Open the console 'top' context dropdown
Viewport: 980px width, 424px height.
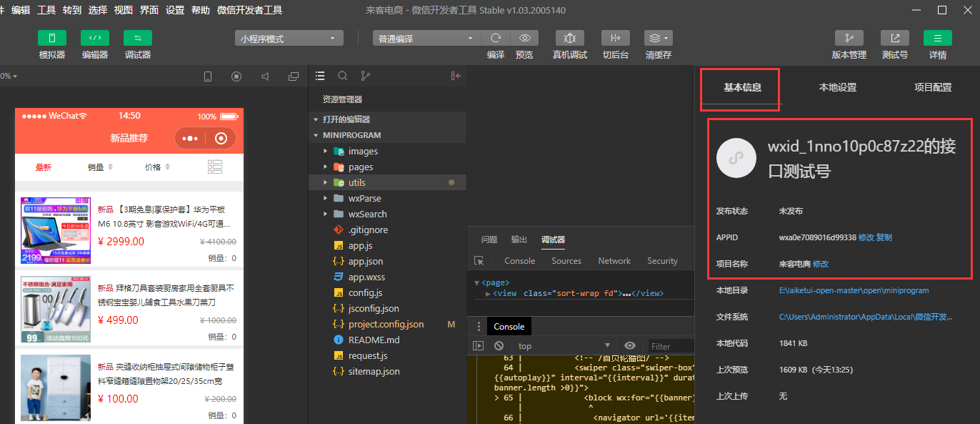click(564, 346)
